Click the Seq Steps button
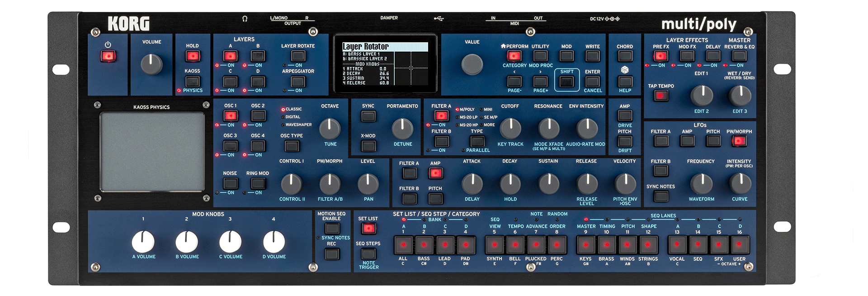This screenshot has height=296, width=868. pos(368,253)
